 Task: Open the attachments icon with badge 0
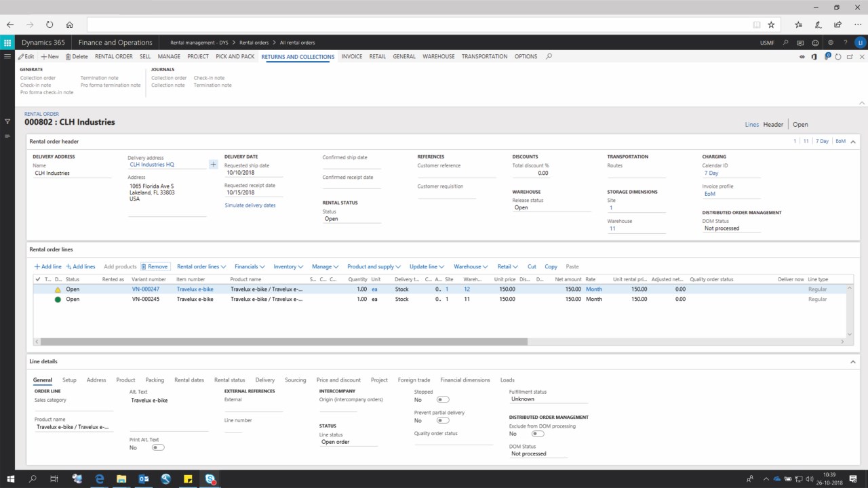pos(827,56)
